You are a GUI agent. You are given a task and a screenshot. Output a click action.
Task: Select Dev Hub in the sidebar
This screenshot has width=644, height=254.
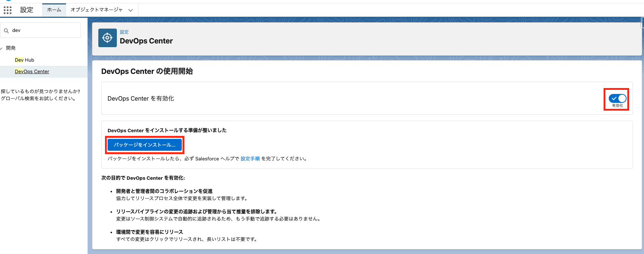[24, 60]
